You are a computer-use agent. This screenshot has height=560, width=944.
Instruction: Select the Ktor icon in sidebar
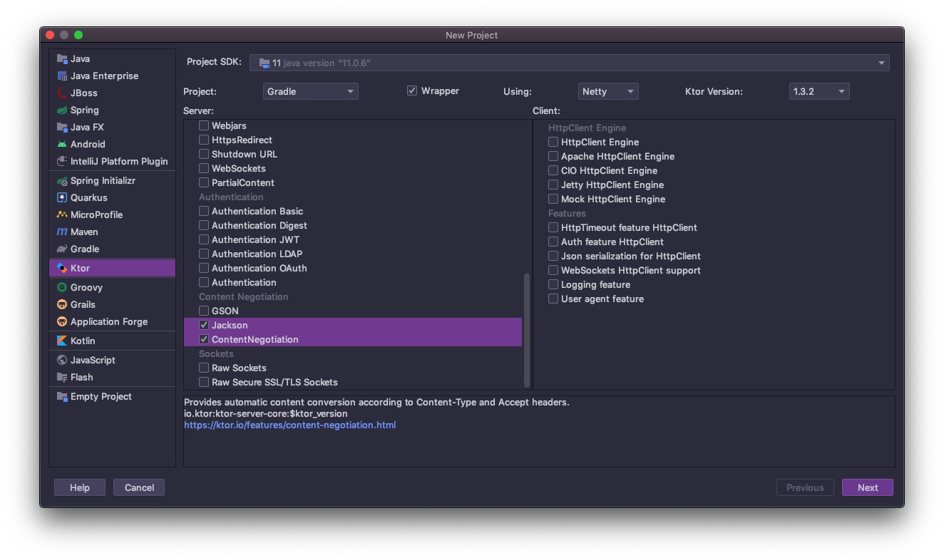pos(62,269)
